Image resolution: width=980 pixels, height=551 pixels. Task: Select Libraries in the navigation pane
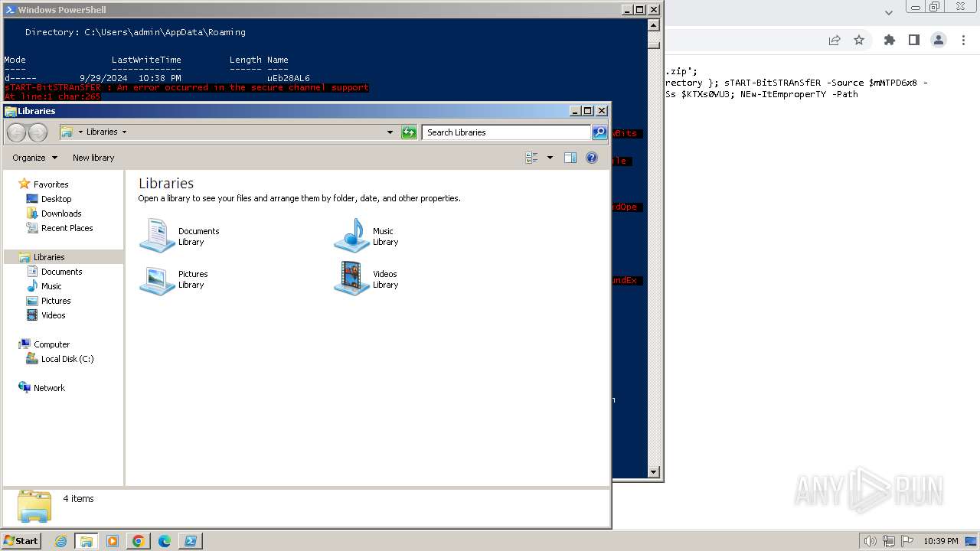click(x=64, y=257)
